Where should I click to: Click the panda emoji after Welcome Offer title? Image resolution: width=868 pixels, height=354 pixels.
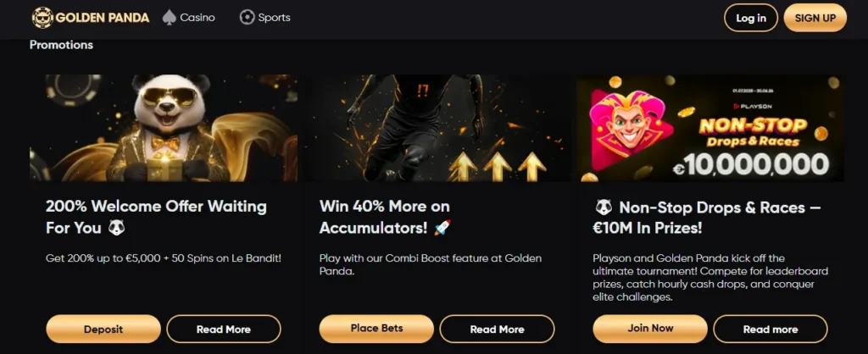(x=115, y=228)
